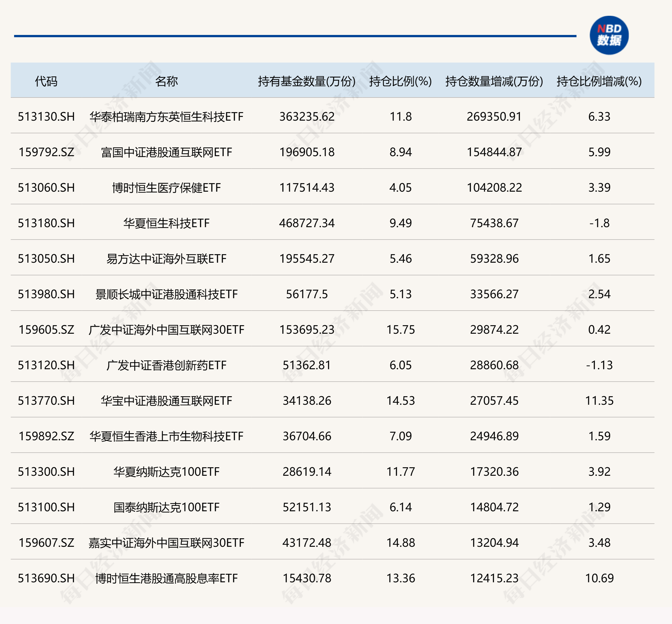
Task: Select the 10.69 ratio change cell
Action: pyautogui.click(x=599, y=578)
